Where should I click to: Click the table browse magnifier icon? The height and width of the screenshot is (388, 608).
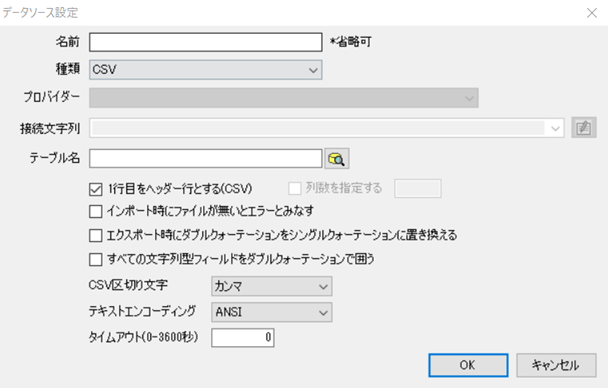pos(337,159)
